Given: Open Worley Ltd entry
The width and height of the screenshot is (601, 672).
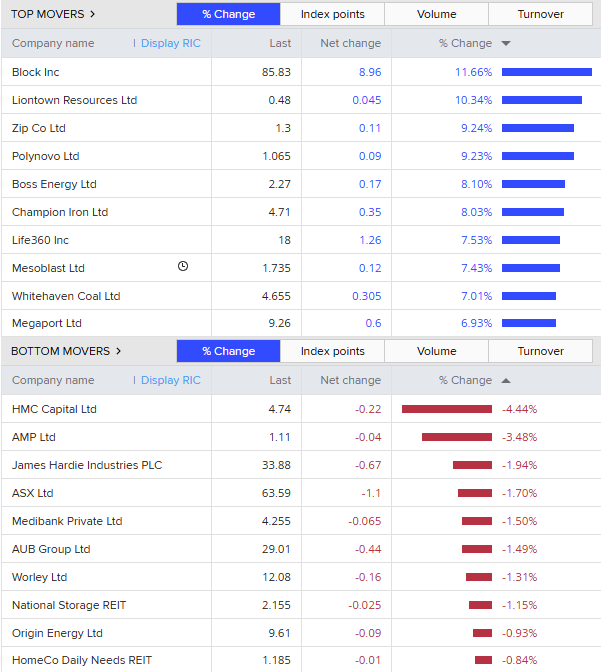Looking at the screenshot, I should [39, 577].
